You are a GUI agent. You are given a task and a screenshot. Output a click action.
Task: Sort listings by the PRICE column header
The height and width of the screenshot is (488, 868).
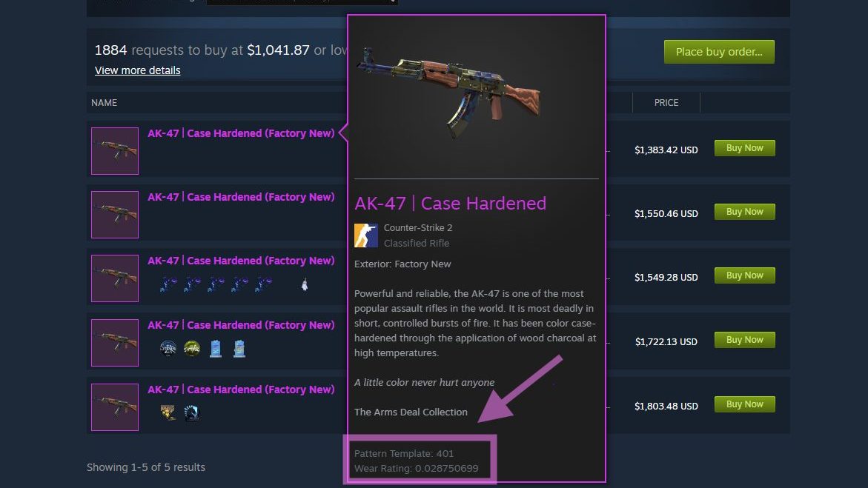click(666, 103)
